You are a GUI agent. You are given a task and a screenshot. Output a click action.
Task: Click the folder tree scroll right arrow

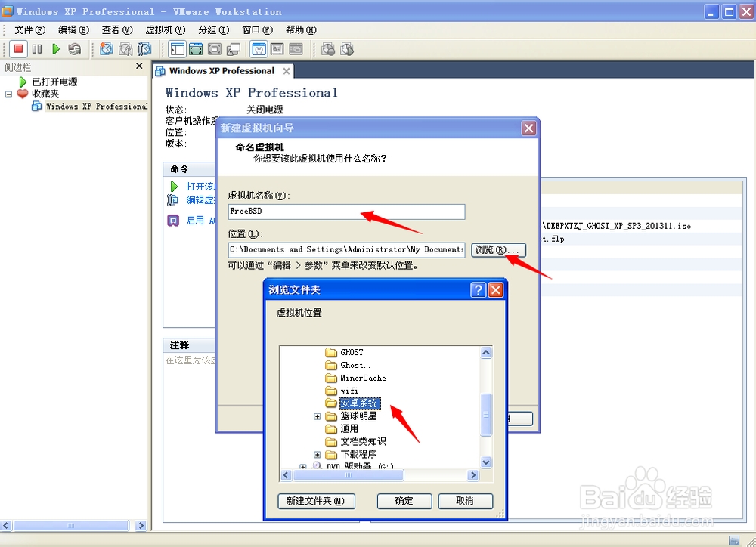pos(473,475)
